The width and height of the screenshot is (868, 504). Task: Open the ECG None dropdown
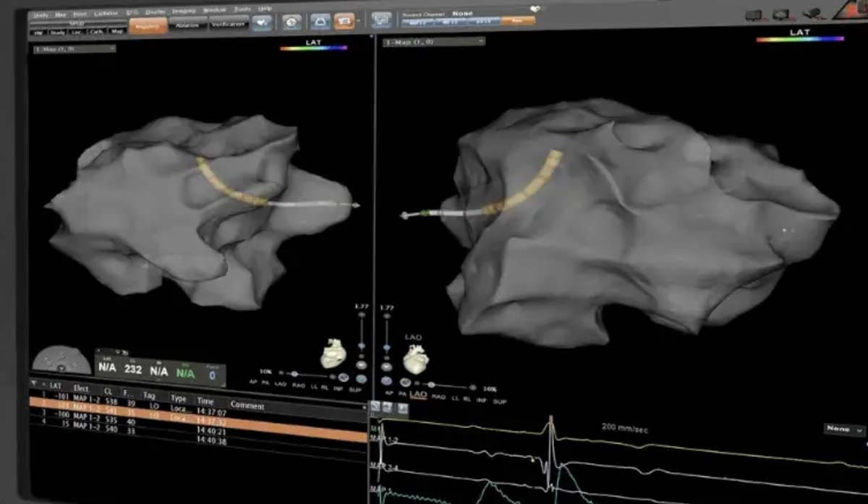844,430
